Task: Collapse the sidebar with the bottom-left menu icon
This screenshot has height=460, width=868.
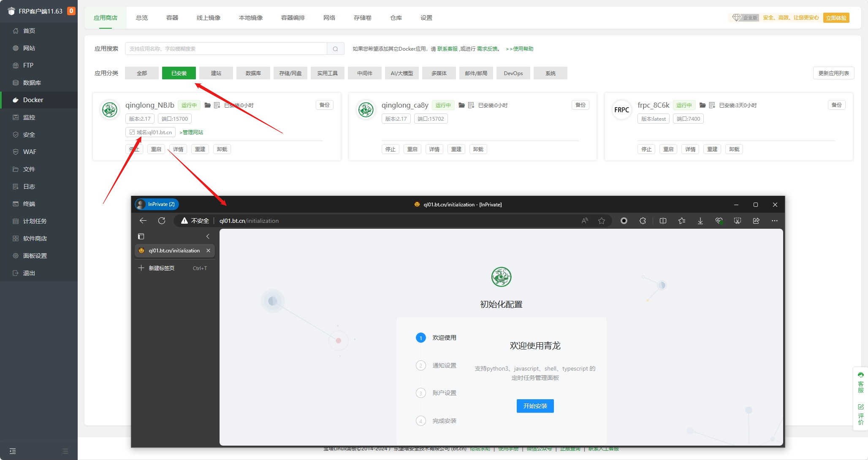Action: tap(13, 451)
